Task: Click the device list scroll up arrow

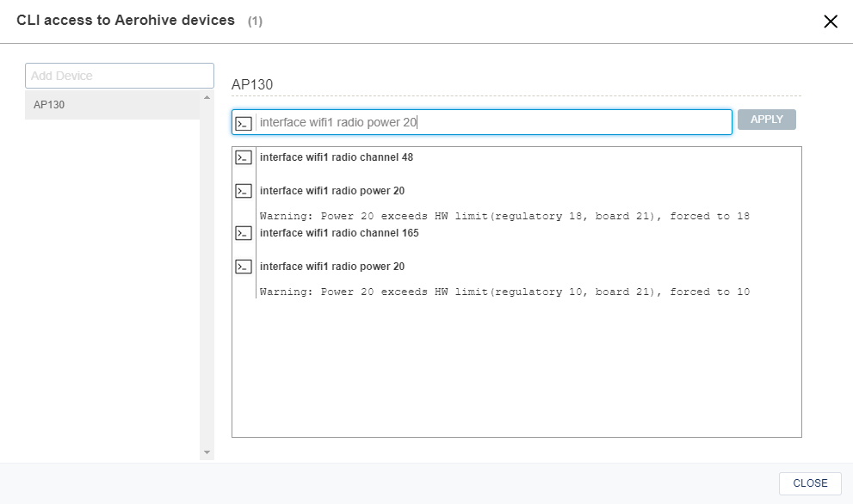Action: pyautogui.click(x=207, y=97)
